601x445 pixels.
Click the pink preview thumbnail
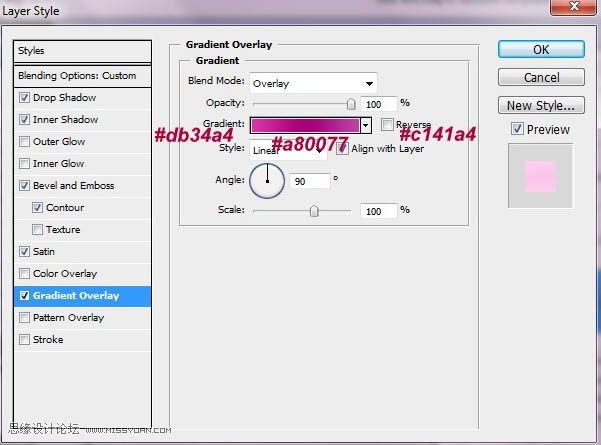click(540, 176)
